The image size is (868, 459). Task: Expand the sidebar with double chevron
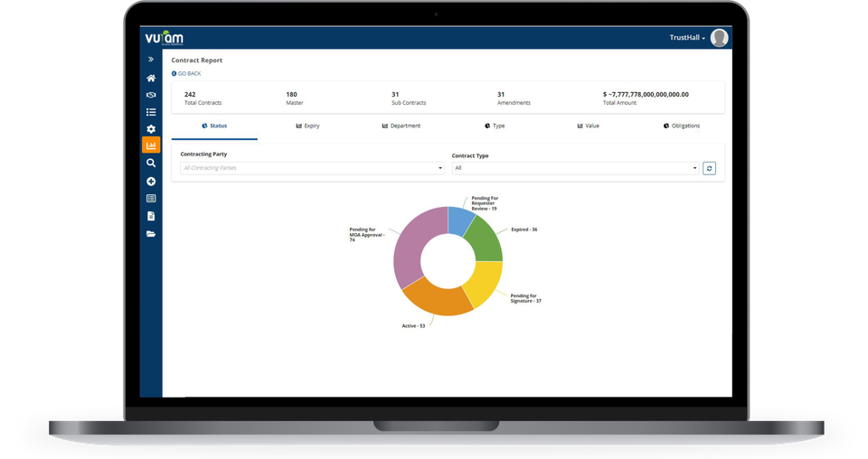coord(151,59)
